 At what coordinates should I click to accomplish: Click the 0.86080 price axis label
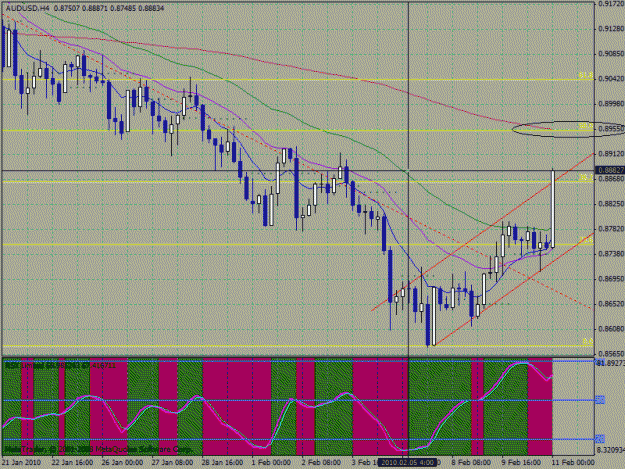[x=611, y=329]
